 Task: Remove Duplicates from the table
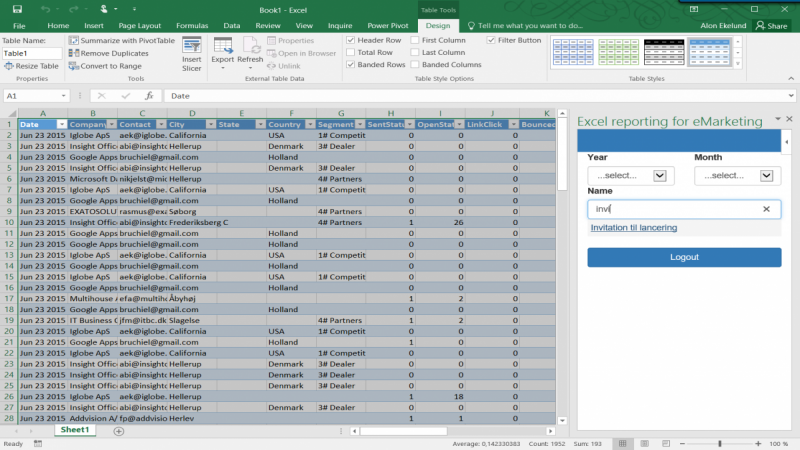109,53
